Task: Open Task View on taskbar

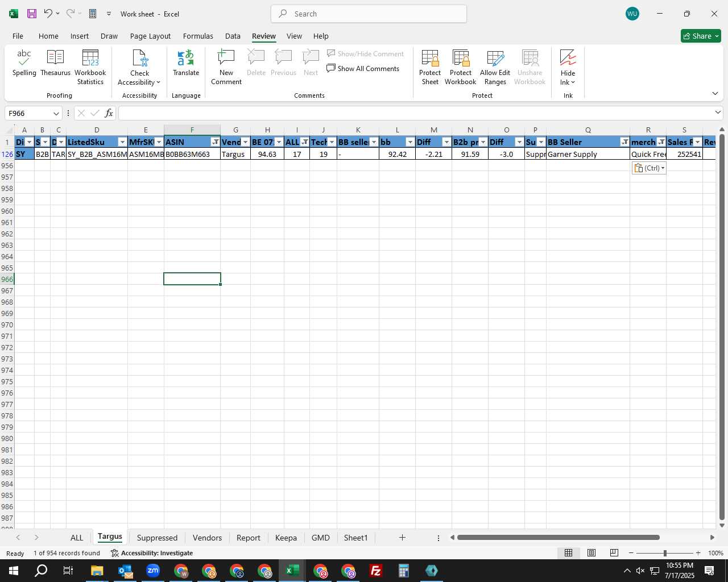Action: pos(68,571)
